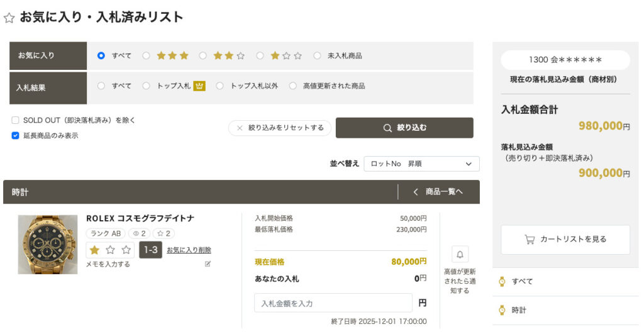
Task: Set item rating to the third star
Action: pos(126,250)
